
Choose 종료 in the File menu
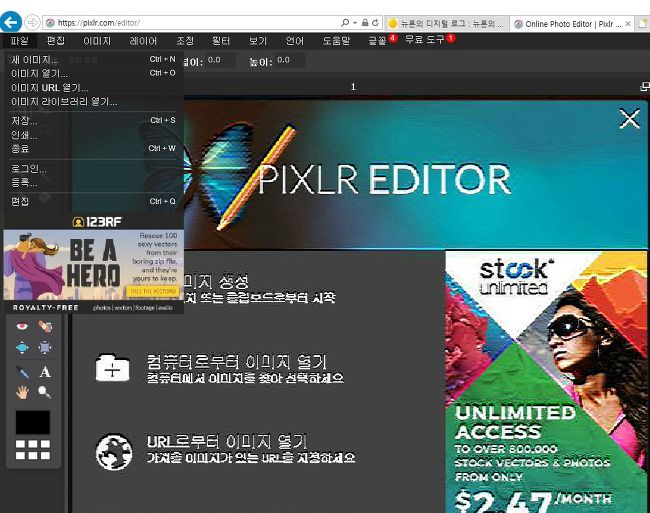(x=93, y=148)
